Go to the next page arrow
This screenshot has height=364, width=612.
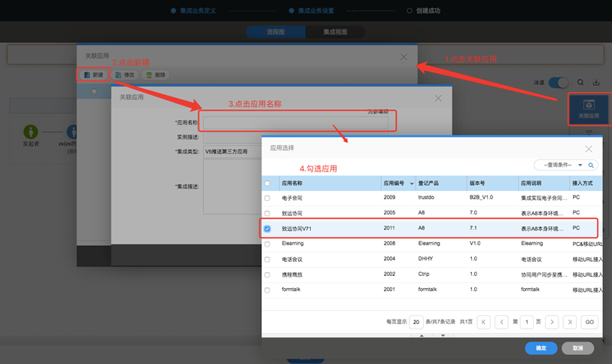(x=552, y=322)
